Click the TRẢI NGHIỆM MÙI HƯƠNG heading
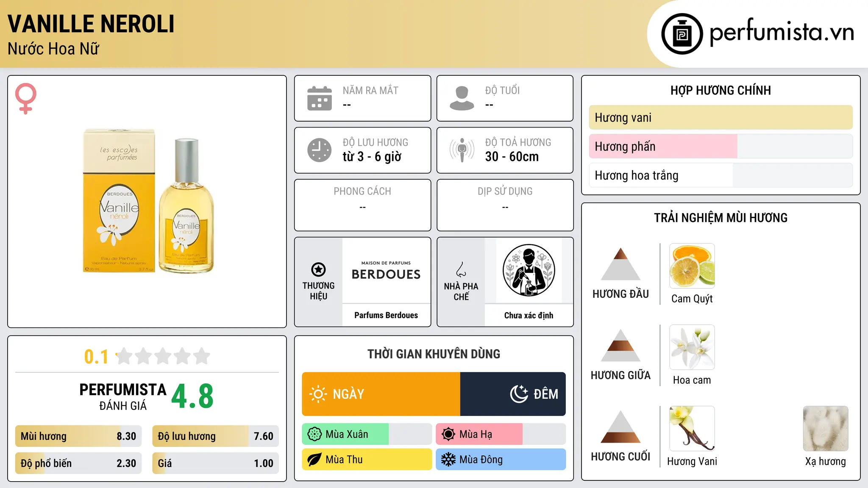The width and height of the screenshot is (868, 488). [721, 218]
